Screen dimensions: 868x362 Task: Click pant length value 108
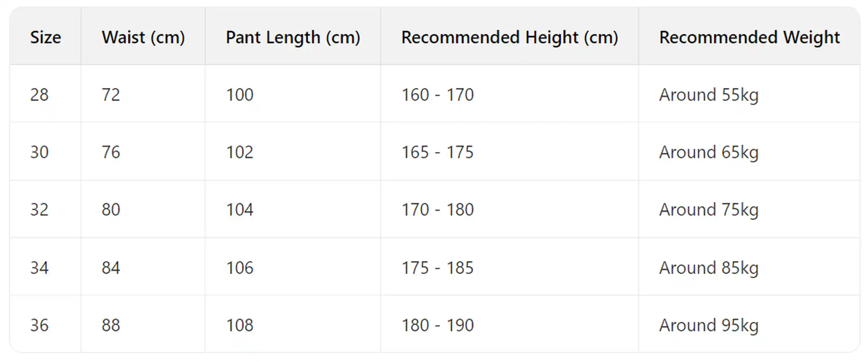(x=240, y=325)
